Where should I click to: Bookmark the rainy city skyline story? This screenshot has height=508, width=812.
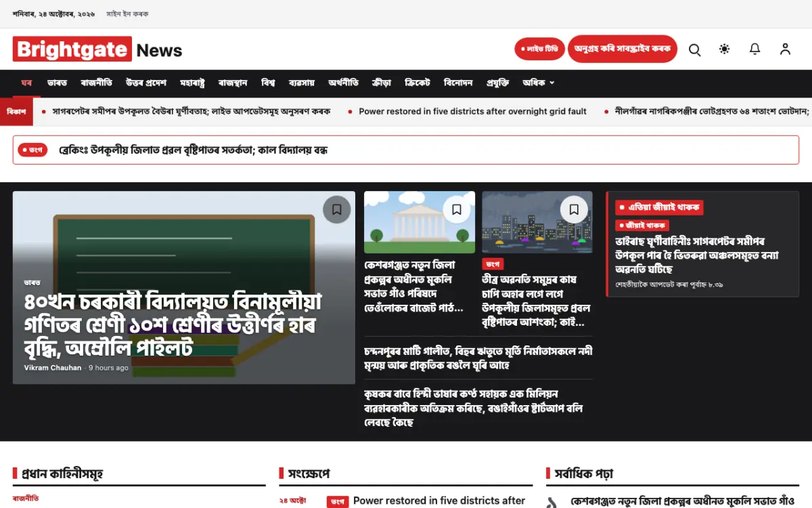(x=574, y=209)
